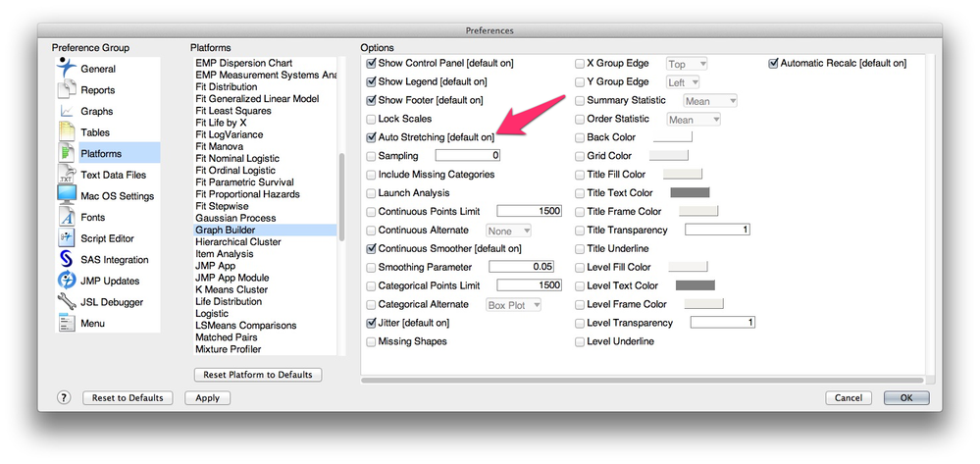Click the Text Data Files icon
The height and width of the screenshot is (464, 980).
67,175
